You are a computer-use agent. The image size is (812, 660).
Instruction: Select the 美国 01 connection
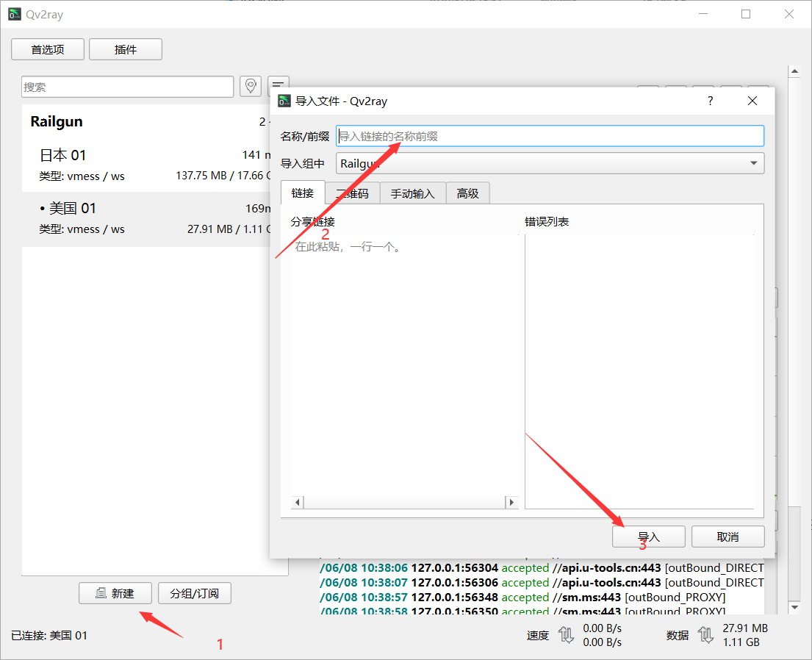[x=146, y=218]
